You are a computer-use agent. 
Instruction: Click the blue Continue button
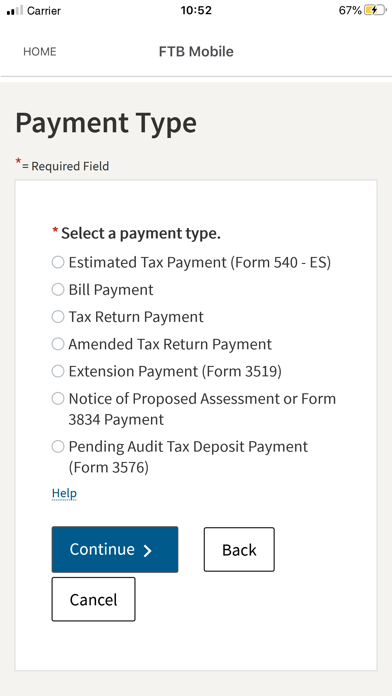(x=115, y=550)
